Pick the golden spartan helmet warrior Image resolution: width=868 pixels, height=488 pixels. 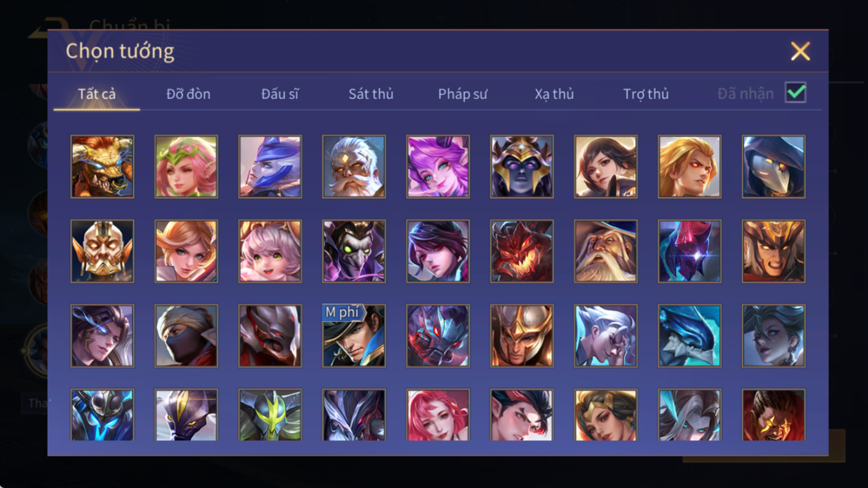point(522,336)
